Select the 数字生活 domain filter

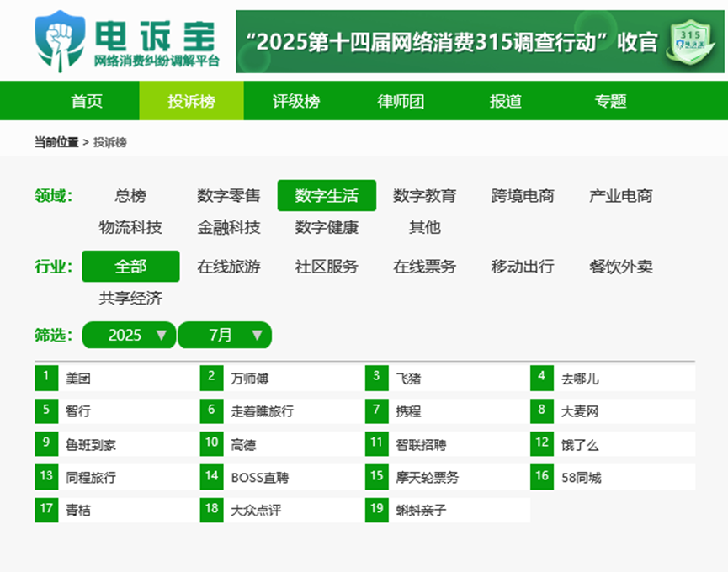pyautogui.click(x=327, y=196)
